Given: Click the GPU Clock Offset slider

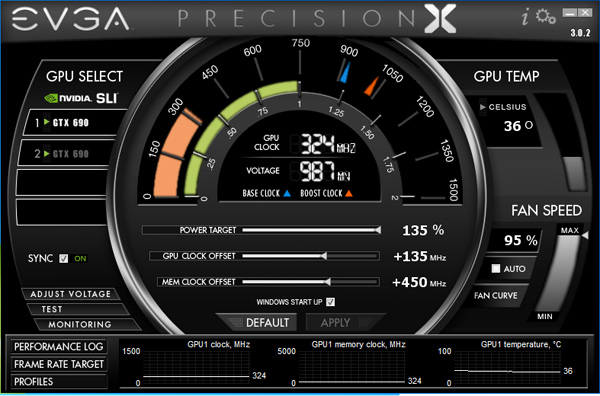Looking at the screenshot, I should click(311, 256).
